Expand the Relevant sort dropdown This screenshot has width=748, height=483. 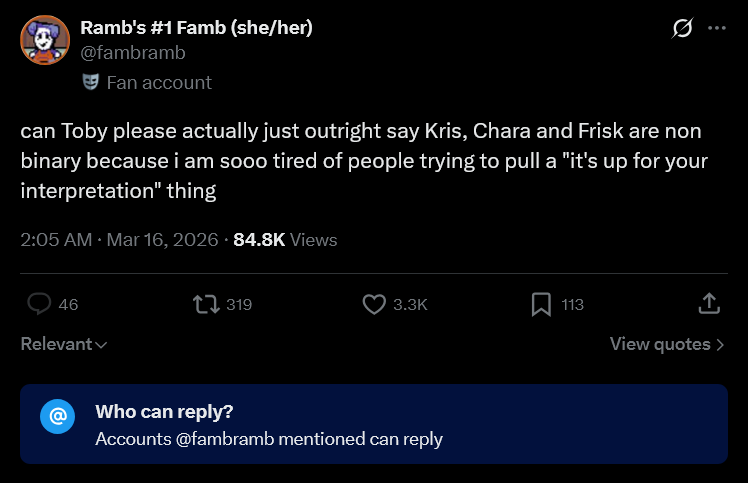tap(64, 344)
